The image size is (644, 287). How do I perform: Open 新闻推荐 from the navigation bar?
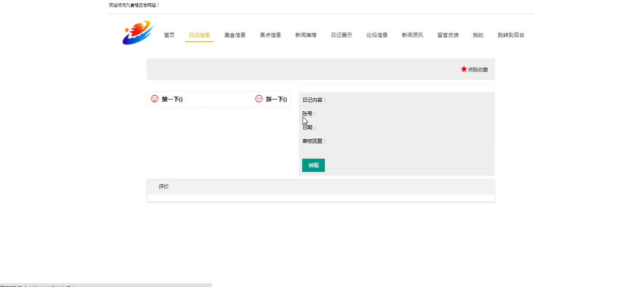[x=306, y=35]
